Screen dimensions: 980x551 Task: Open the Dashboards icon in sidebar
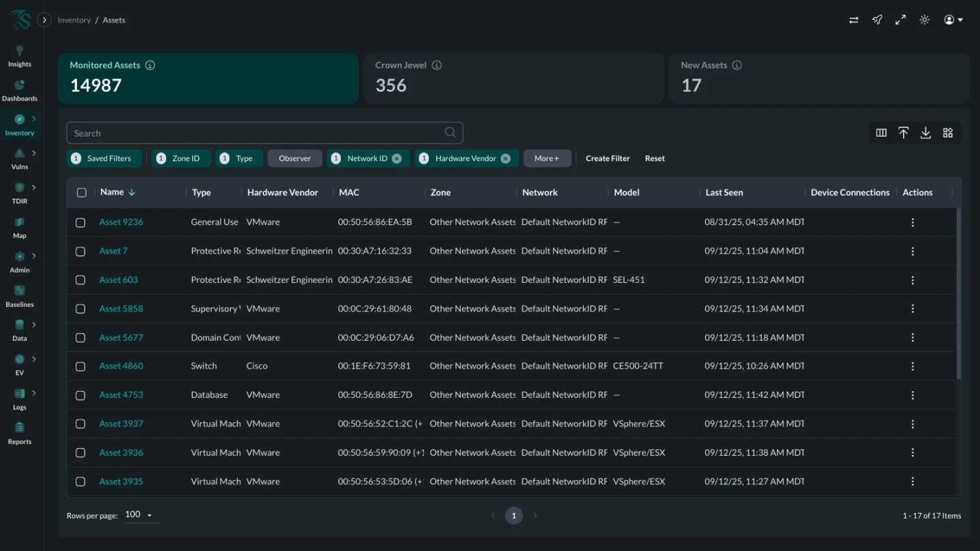tap(19, 86)
